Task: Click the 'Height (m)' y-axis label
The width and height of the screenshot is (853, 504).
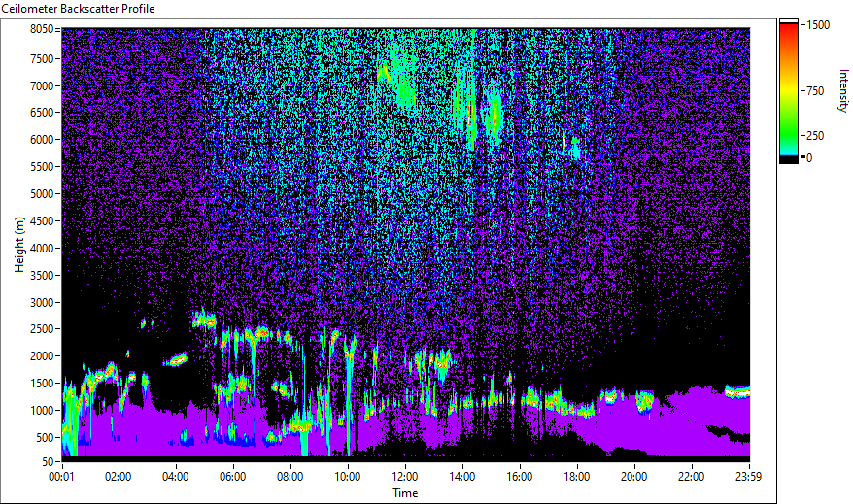Action: pyautogui.click(x=19, y=245)
